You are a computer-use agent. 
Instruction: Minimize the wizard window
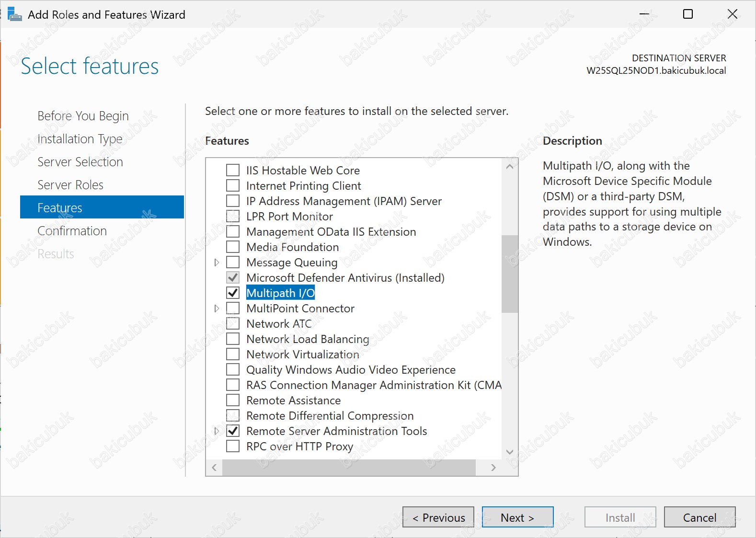[644, 14]
